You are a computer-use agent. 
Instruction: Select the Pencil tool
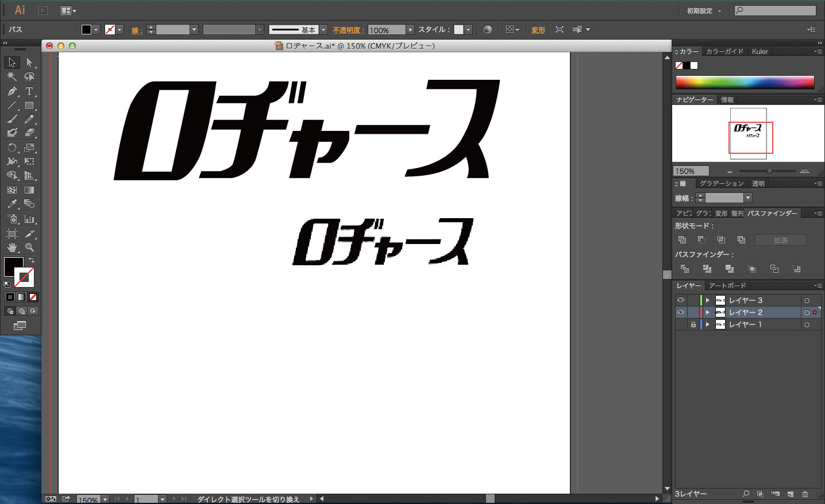pos(29,119)
